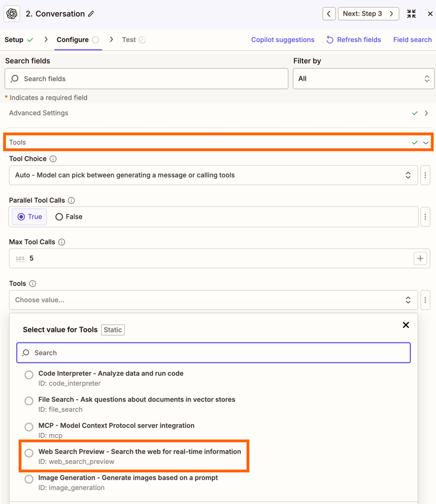Open Copilot suggestions link
The width and height of the screenshot is (436, 504).
(x=282, y=40)
